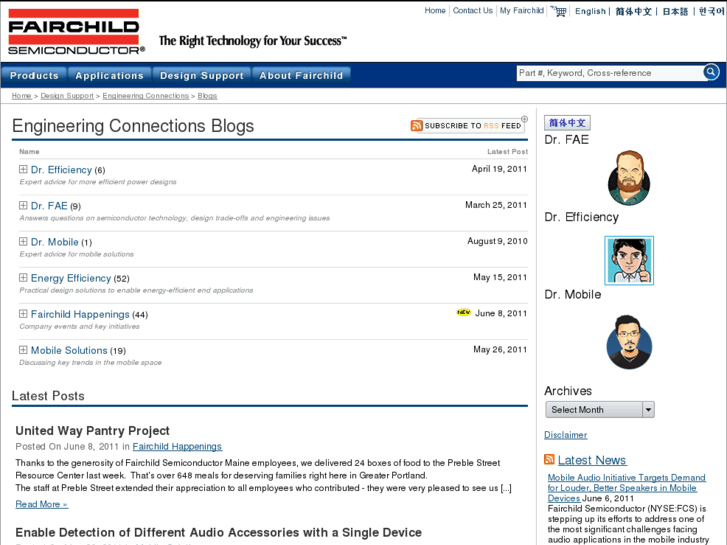Open the shopping cart icon
727x545 pixels.
click(559, 11)
